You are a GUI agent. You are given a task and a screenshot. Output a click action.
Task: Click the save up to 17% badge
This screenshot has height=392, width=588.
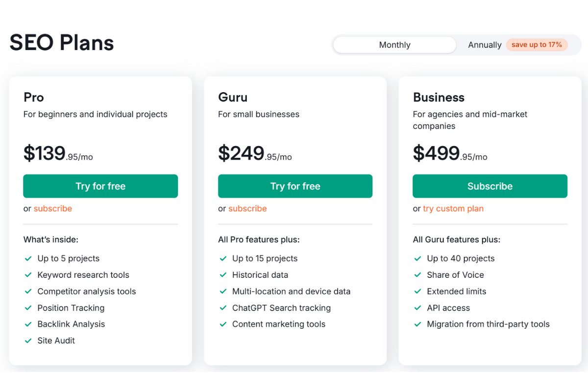point(537,45)
